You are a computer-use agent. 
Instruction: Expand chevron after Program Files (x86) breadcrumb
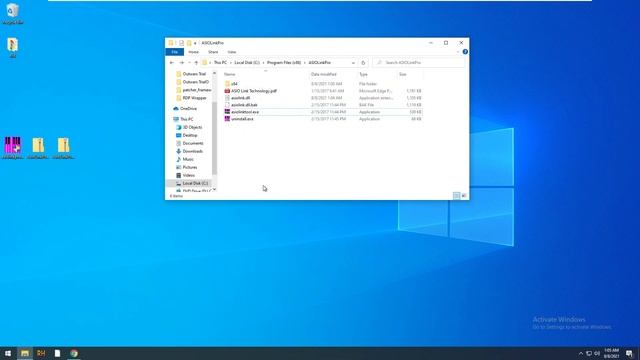click(x=304, y=63)
